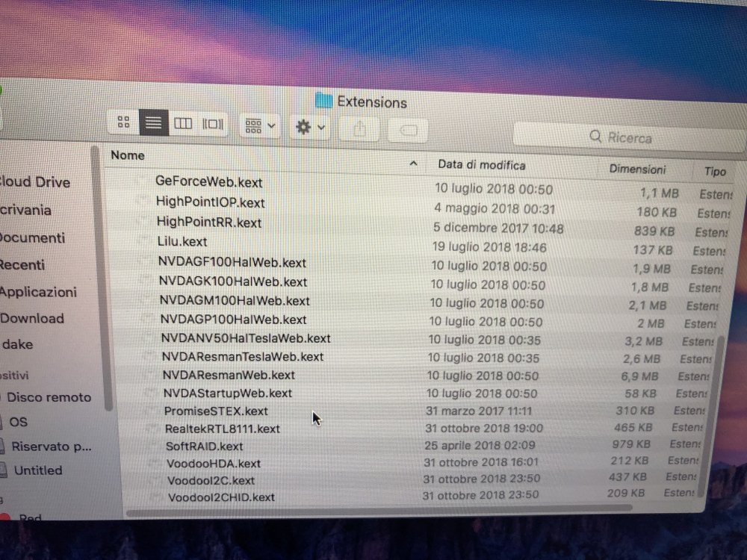
Task: Select NVDAGK100HalWeb.kext file
Action: click(x=233, y=282)
